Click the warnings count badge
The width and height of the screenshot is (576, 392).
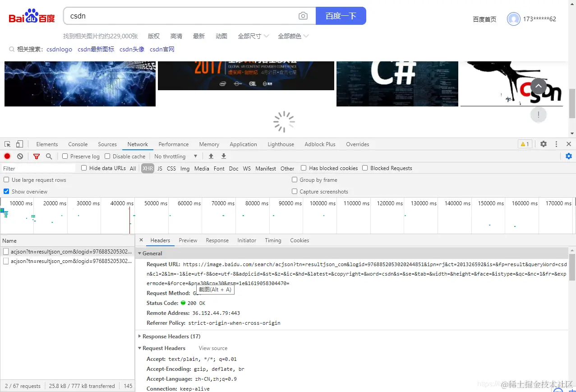point(525,144)
